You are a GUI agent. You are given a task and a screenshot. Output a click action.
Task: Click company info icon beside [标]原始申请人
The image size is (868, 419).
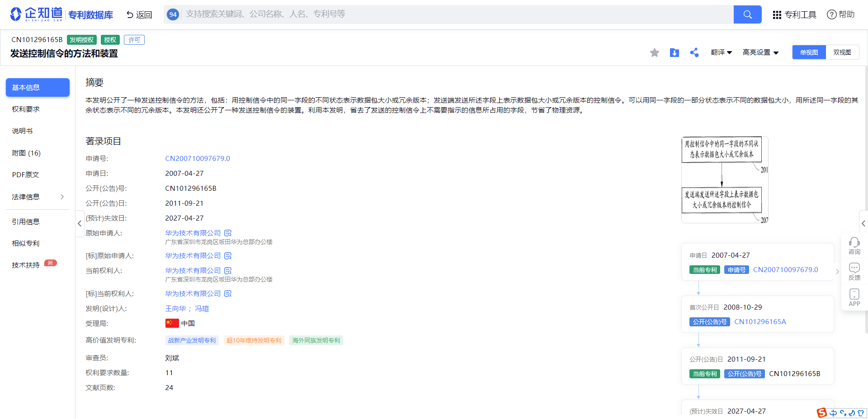click(x=228, y=255)
